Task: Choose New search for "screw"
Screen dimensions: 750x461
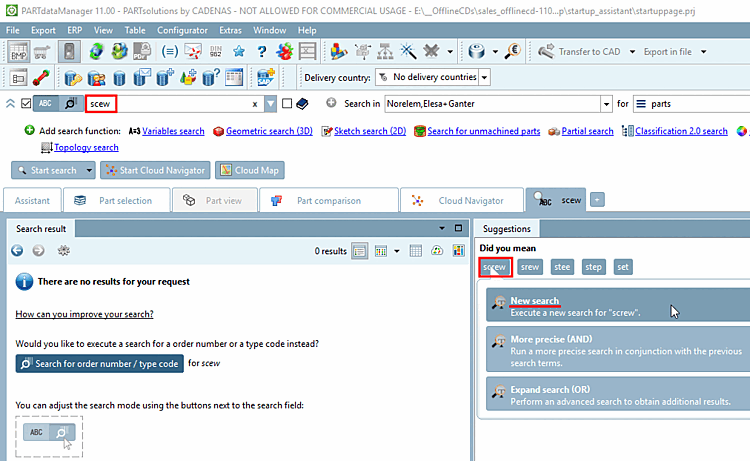Action: click(x=618, y=305)
